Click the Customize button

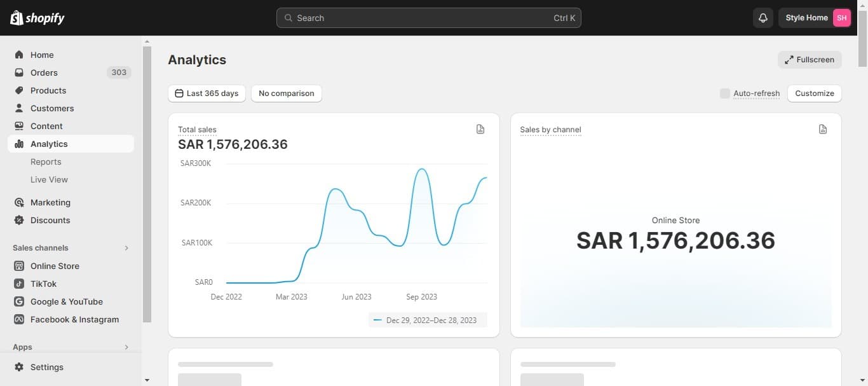pos(814,93)
